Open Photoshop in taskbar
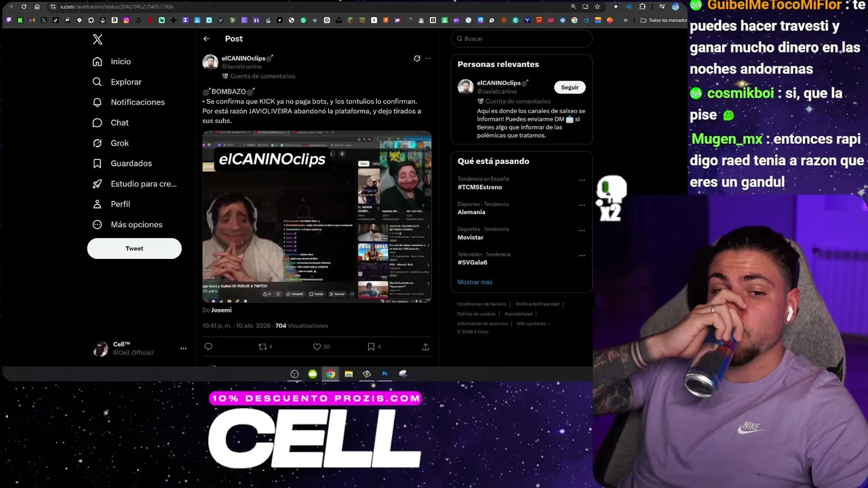This screenshot has width=868, height=488. coord(384,374)
